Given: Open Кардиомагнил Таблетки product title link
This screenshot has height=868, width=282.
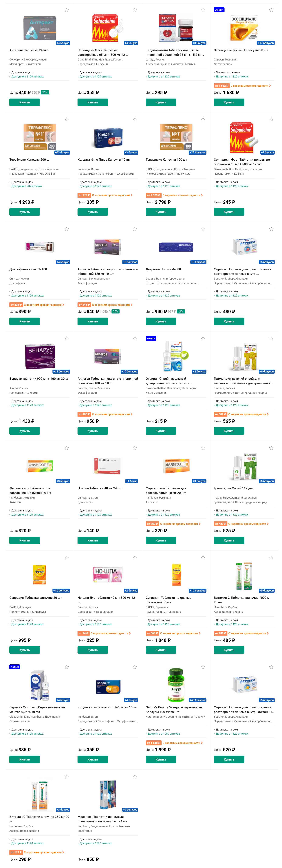Looking at the screenshot, I should 175,52.
